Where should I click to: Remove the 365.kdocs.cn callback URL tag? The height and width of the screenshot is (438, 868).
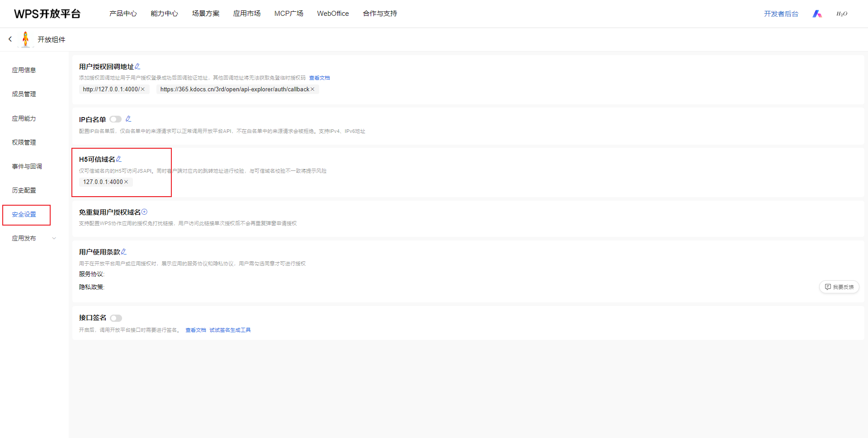312,89
